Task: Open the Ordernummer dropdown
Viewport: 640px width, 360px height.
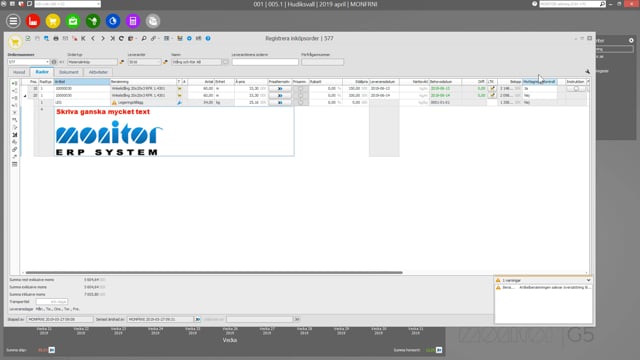Action: click(47, 62)
